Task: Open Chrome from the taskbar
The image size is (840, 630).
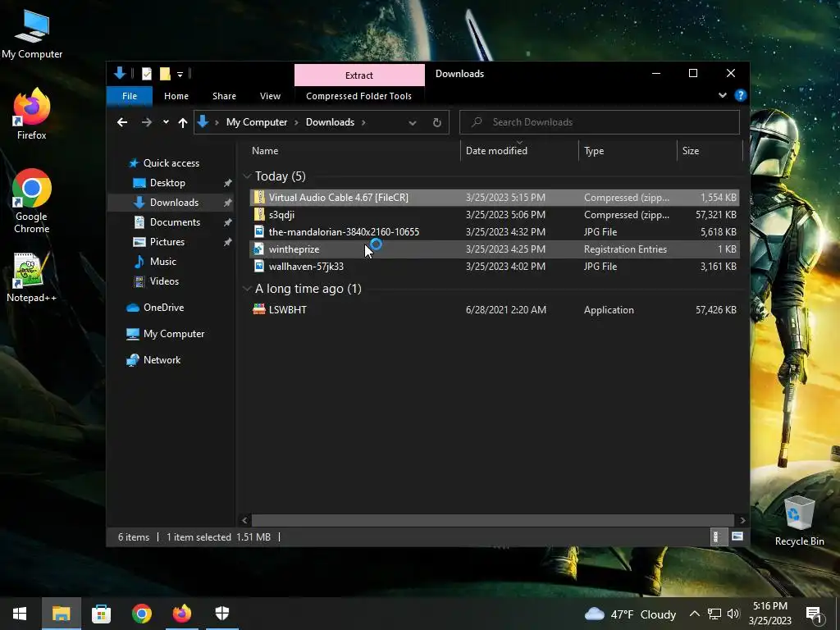Action: pos(142,614)
